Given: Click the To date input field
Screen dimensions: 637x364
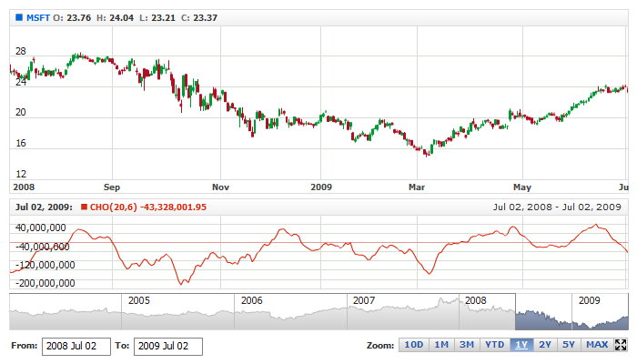Looking at the screenshot, I should [167, 347].
